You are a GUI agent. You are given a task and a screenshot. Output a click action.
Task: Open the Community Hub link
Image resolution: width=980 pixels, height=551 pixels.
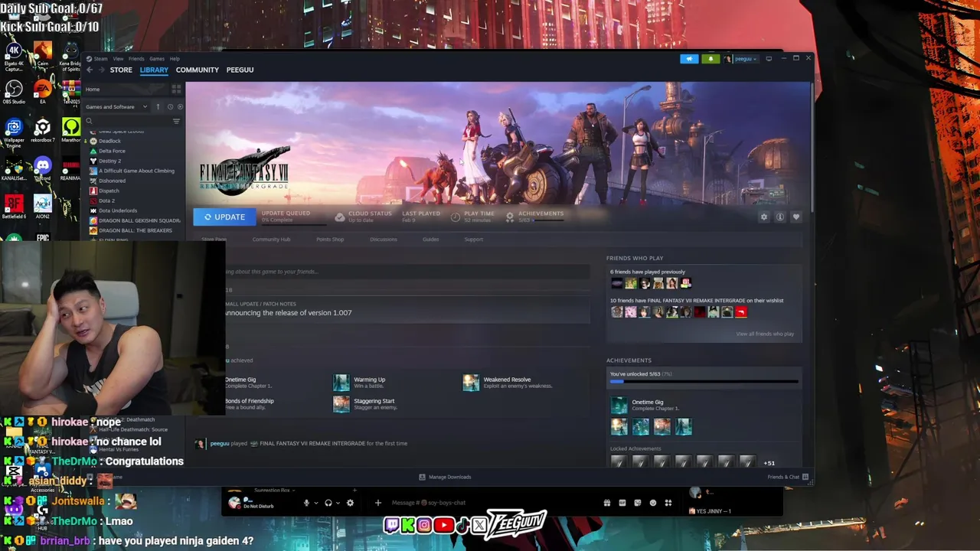[271, 240]
